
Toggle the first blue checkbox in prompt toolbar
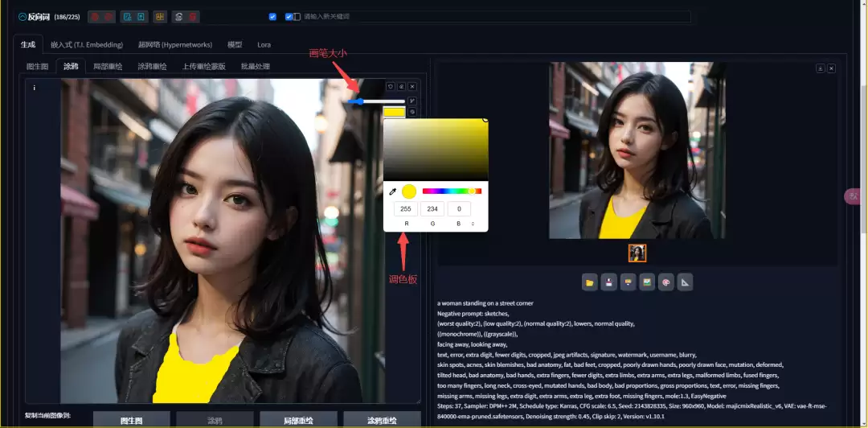(272, 17)
